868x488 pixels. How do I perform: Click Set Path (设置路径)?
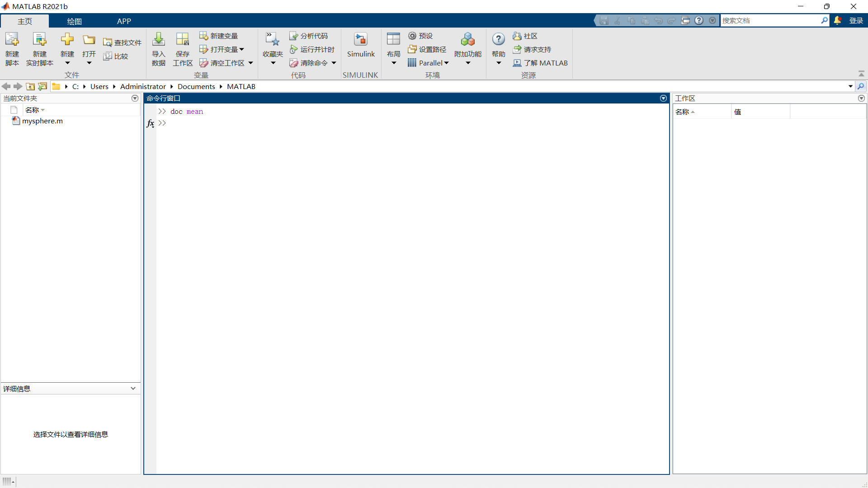(x=427, y=49)
